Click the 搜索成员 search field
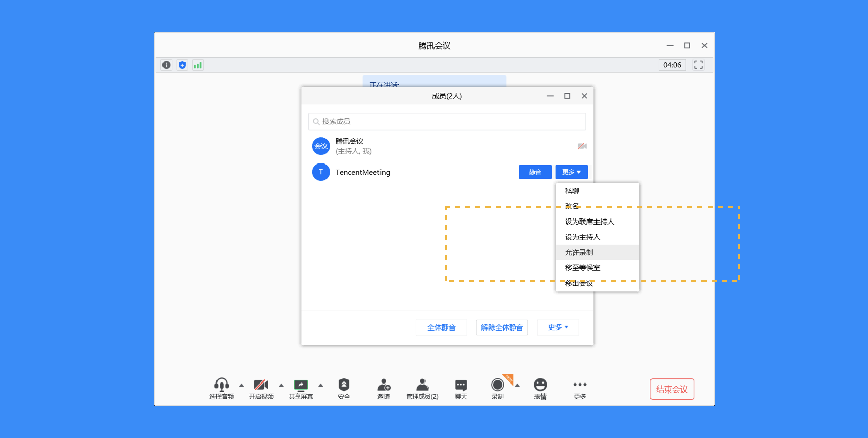The width and height of the screenshot is (868, 438). [447, 121]
